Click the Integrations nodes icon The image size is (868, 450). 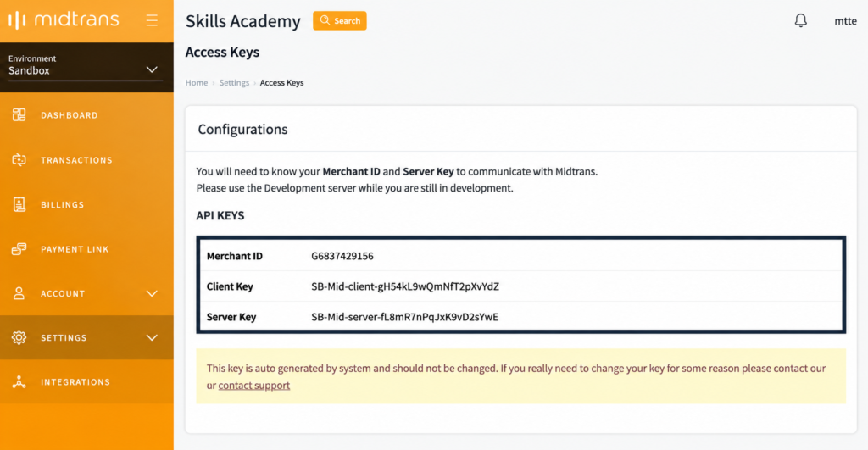pos(19,382)
